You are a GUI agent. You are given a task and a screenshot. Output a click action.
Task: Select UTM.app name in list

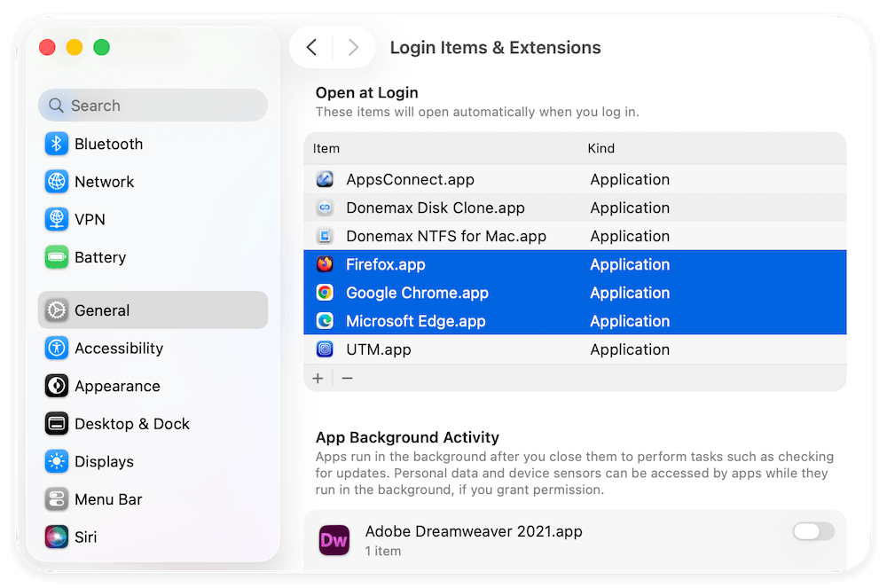379,349
